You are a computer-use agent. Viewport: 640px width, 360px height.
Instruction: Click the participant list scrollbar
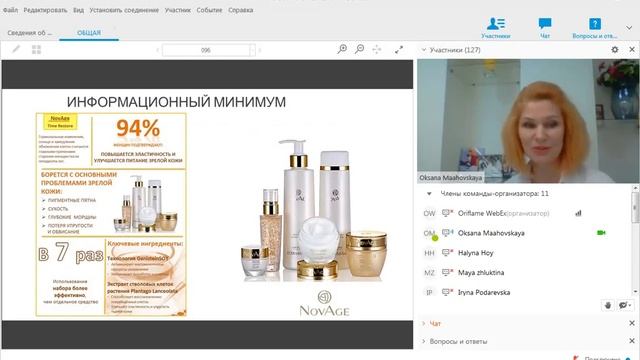click(x=636, y=207)
